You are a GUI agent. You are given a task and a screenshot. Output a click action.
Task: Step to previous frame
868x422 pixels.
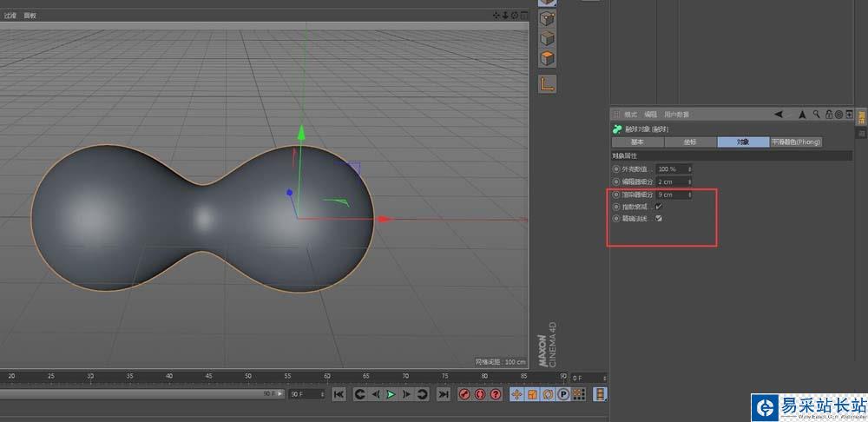pyautogui.click(x=375, y=394)
